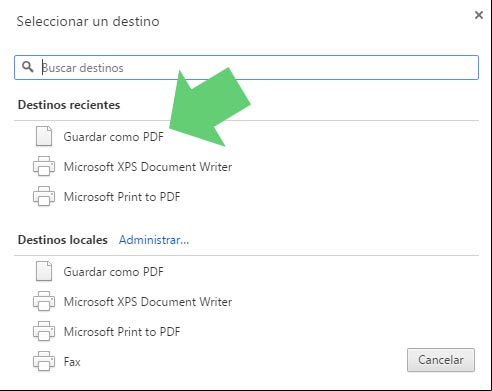Choose Microsoft XPS Document Writer in recent destinations

(148, 167)
